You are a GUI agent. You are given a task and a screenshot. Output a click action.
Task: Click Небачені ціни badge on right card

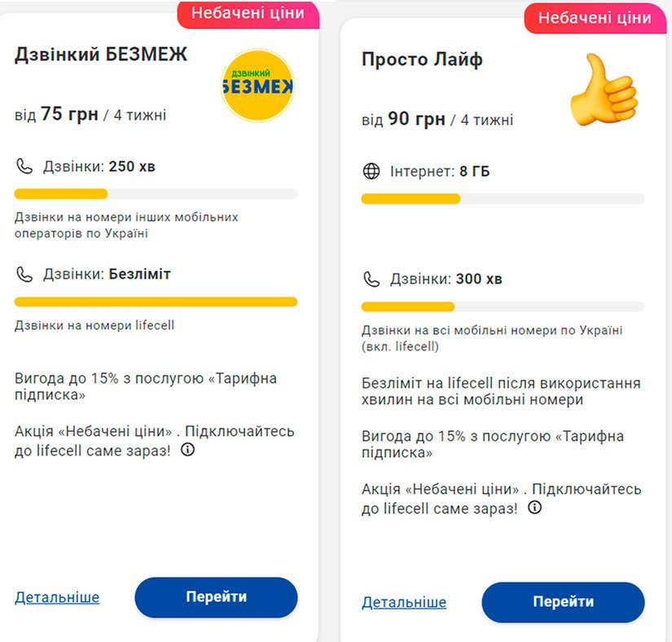click(594, 18)
